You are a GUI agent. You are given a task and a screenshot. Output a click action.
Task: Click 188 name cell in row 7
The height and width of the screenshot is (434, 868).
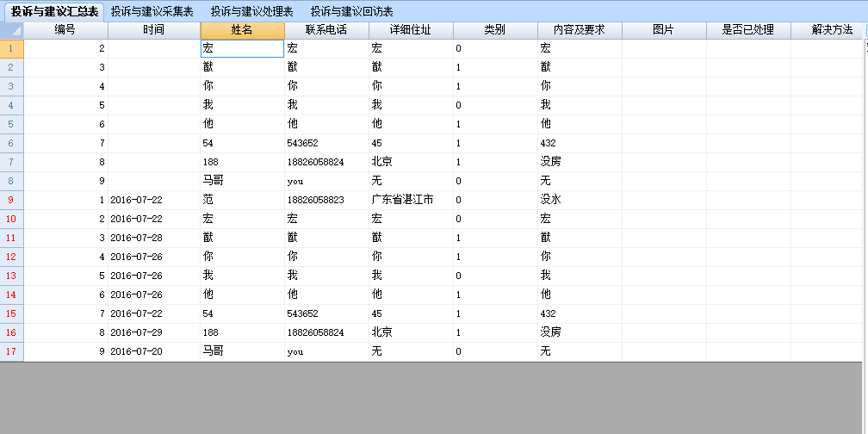coord(243,162)
